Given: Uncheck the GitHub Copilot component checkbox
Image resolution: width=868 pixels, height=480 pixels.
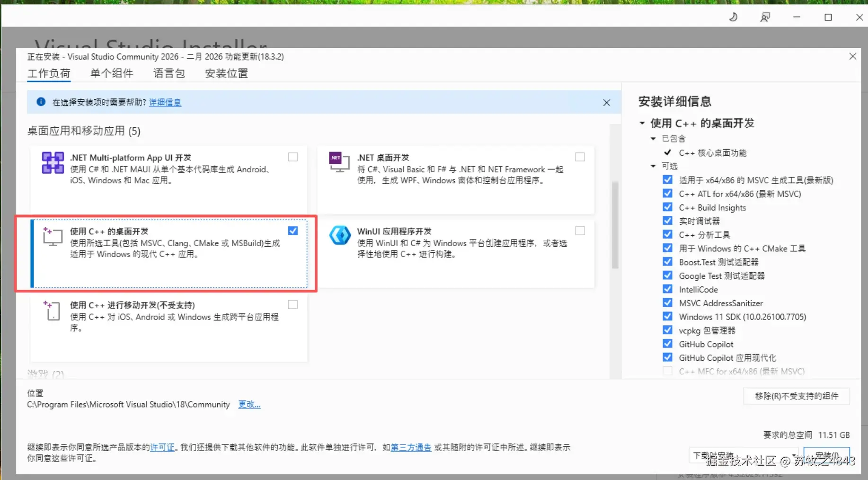Looking at the screenshot, I should [667, 344].
